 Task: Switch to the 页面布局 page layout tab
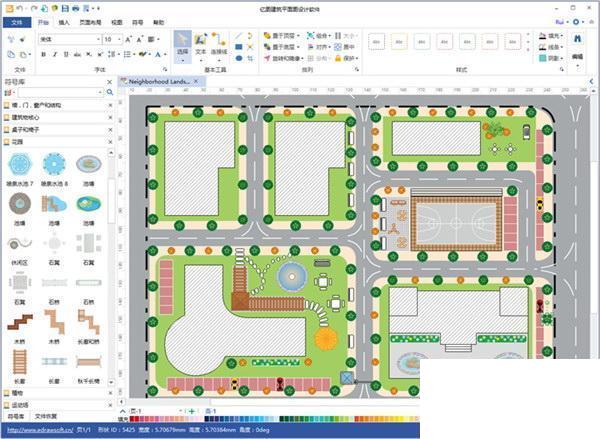tap(90, 22)
